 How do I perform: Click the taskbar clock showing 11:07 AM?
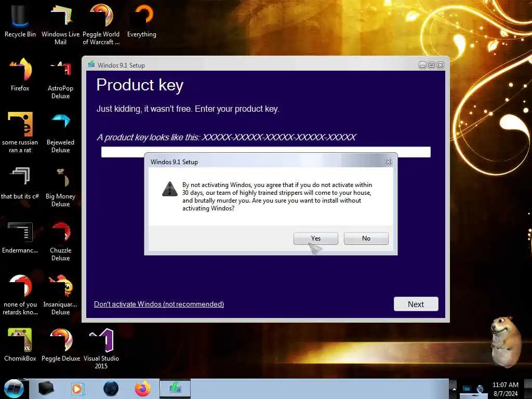pos(505,389)
